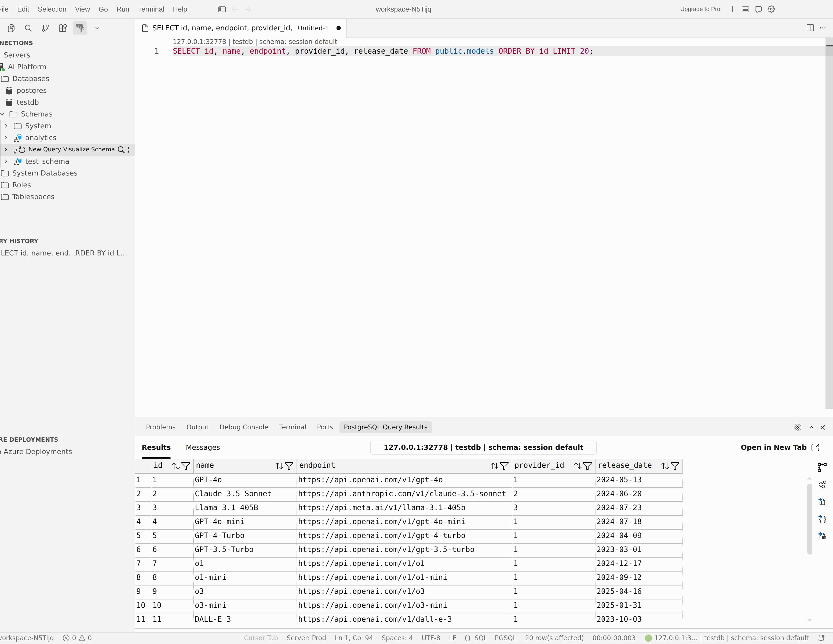Open the Explorer view icon

tap(12, 28)
